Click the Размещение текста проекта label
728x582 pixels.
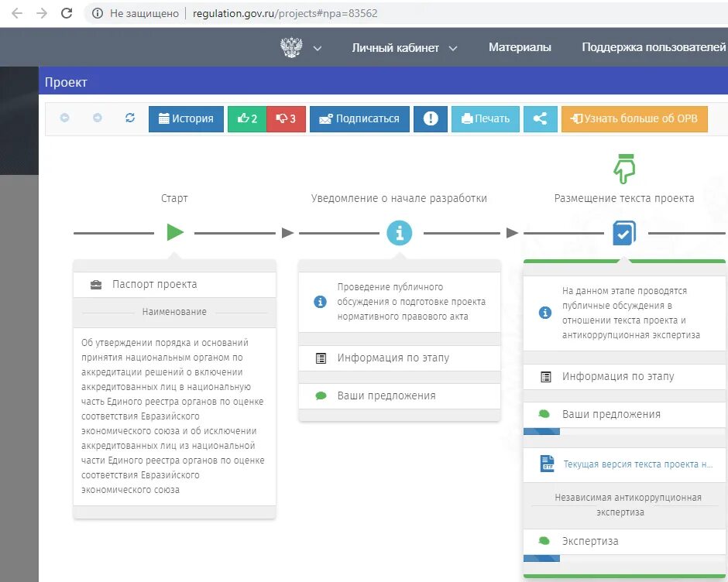pyautogui.click(x=624, y=198)
